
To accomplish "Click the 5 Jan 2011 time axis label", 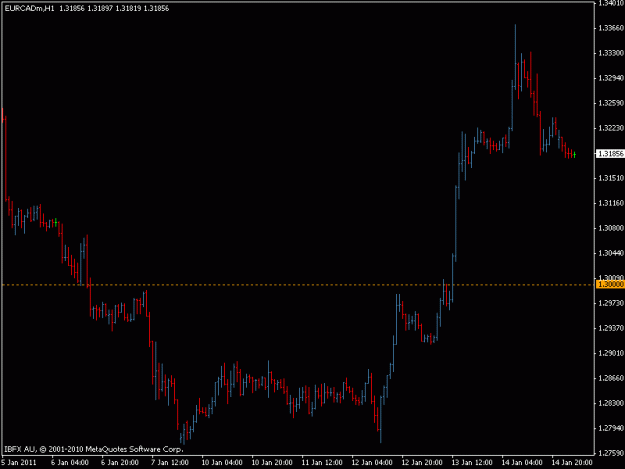I will pyautogui.click(x=19, y=463).
